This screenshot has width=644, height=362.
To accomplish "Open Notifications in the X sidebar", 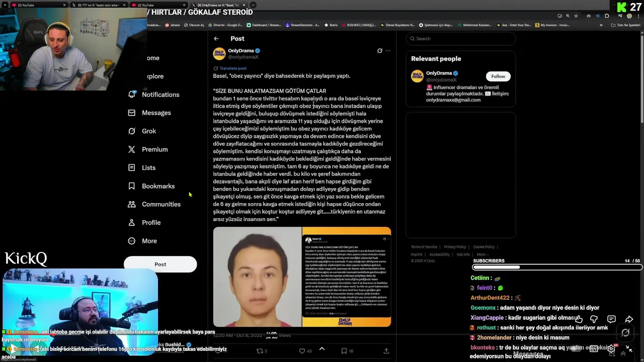I will 154,95.
